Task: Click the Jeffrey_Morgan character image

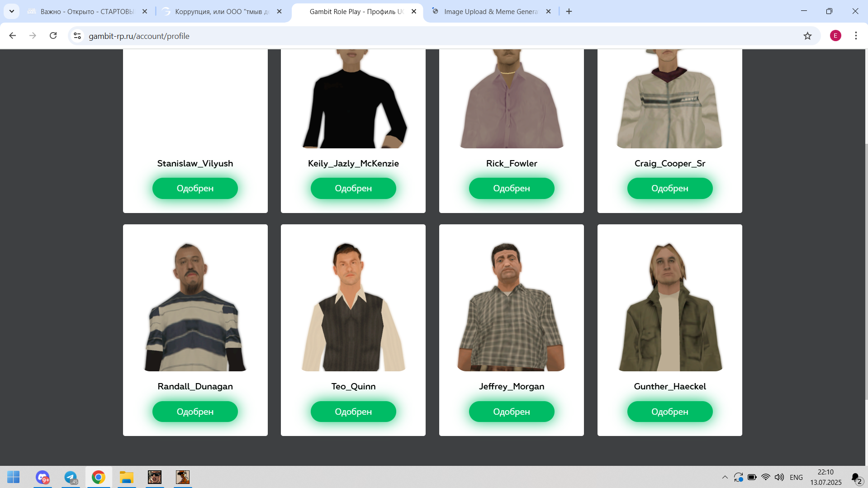Action: [512, 307]
